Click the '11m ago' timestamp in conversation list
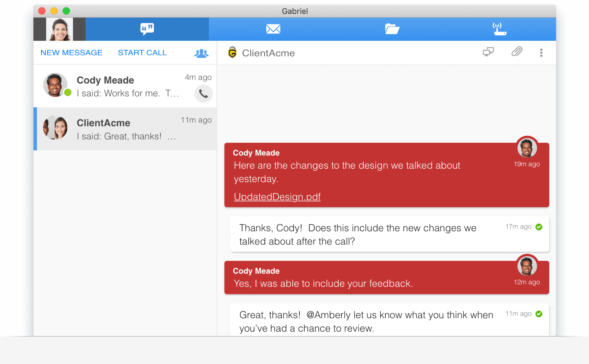589x364 pixels. point(196,120)
